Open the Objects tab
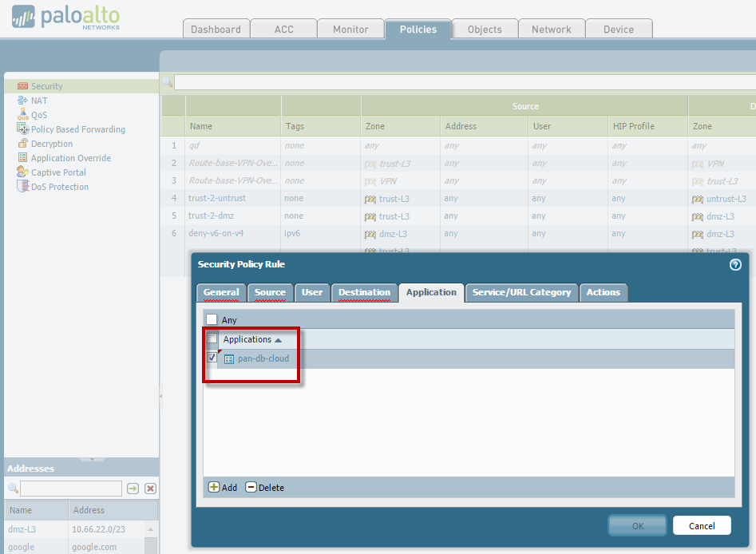Viewport: 756px width, 554px height. (x=484, y=28)
